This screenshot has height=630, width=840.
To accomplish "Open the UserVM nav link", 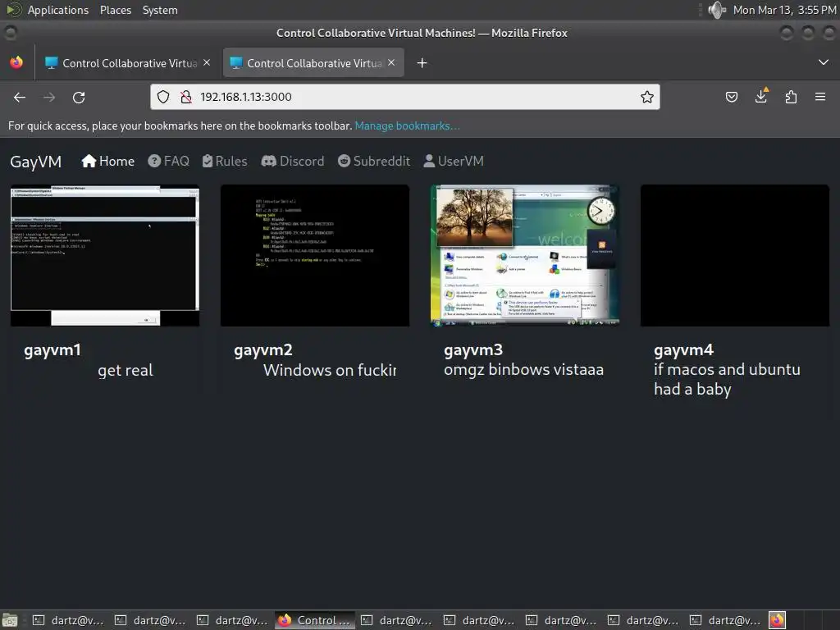I will tap(454, 162).
